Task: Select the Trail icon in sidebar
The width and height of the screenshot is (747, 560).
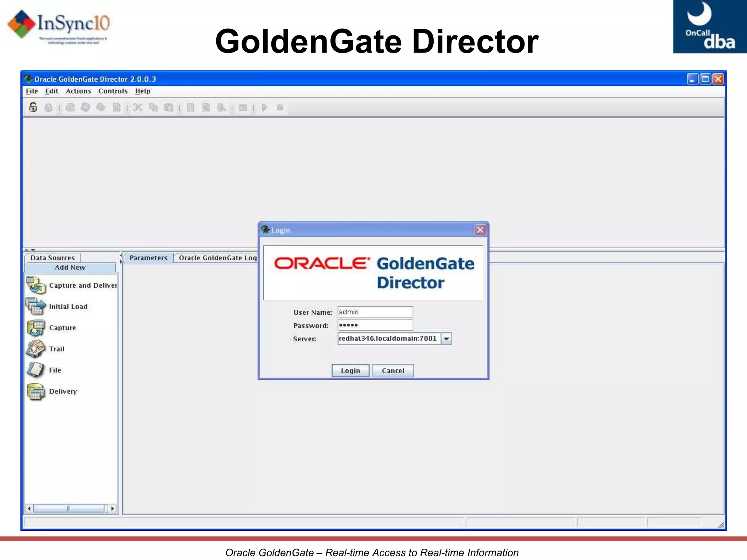Action: click(36, 349)
